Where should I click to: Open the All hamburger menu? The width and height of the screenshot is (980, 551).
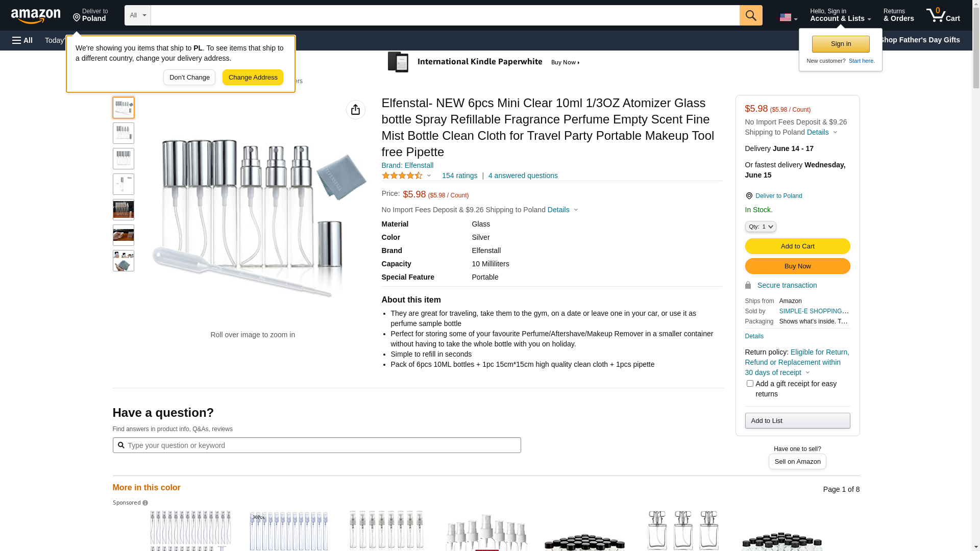coord(22,40)
